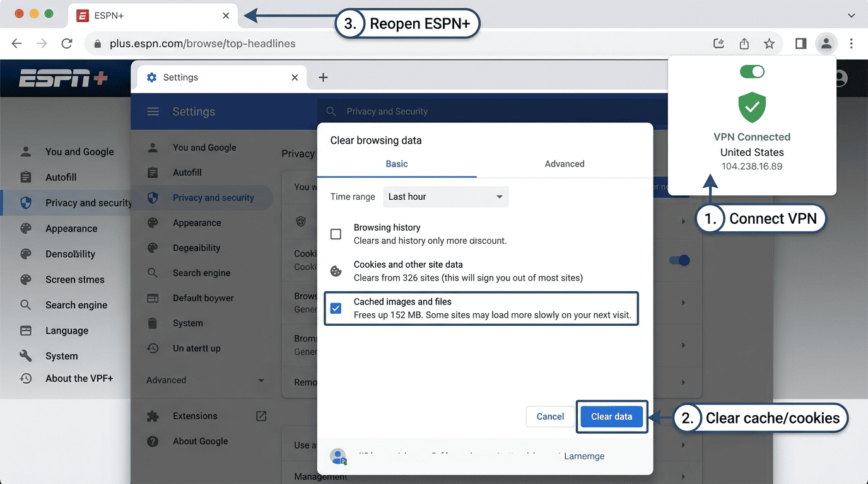Open the Settings hamburger menu
This screenshot has height=484, width=868.
point(153,112)
